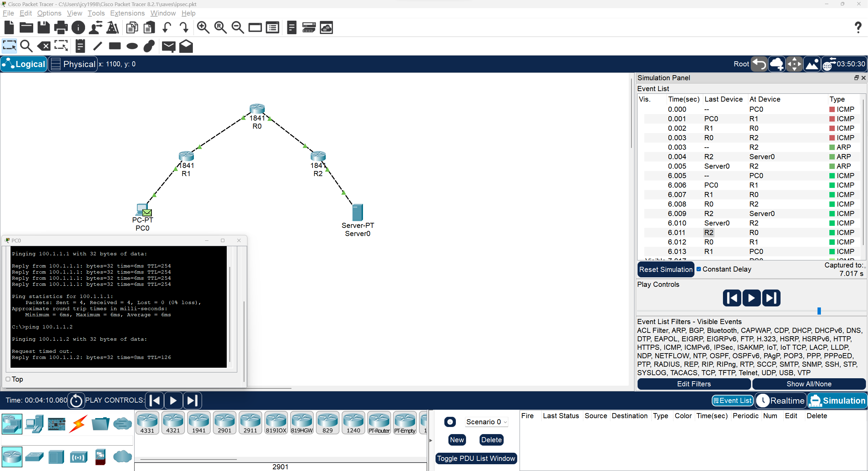
Task: Click the Reset Simulation button
Action: pyautogui.click(x=666, y=270)
